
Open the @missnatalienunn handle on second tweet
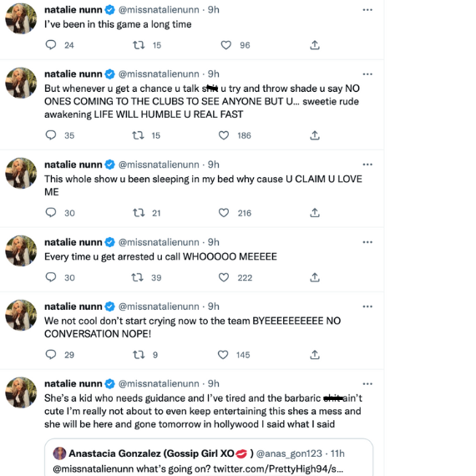tap(159, 74)
